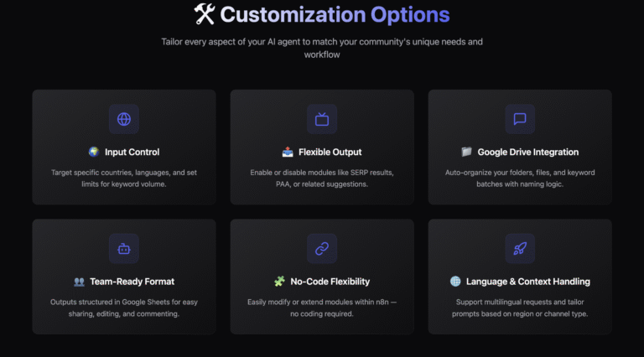Click the folder emoji by Google Drive Integration
This screenshot has width=644, height=357.
466,152
